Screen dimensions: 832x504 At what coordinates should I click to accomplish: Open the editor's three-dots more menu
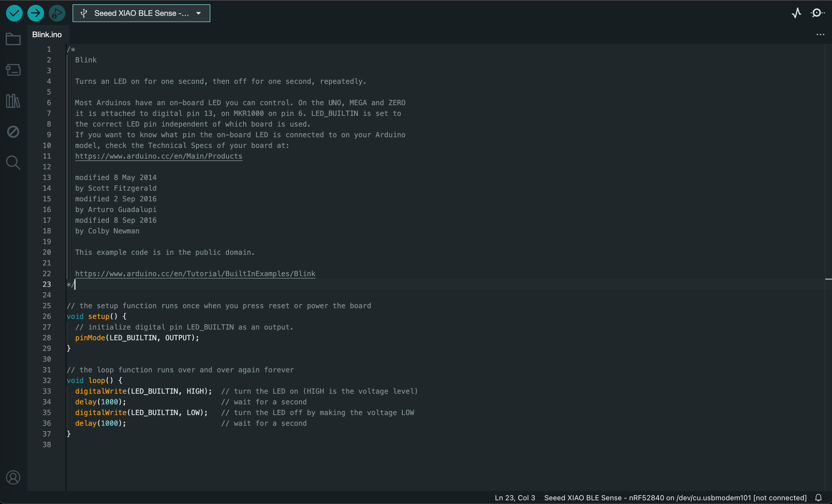[820, 34]
